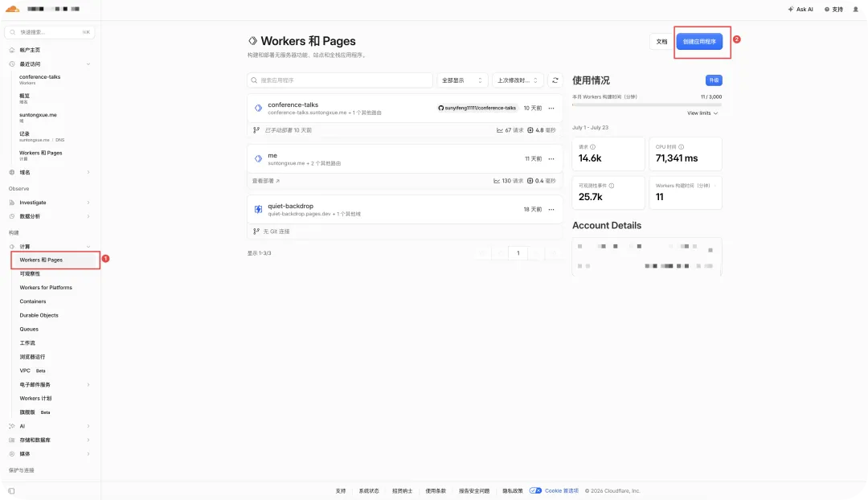Click info icon next to CPU 时间

pos(681,147)
